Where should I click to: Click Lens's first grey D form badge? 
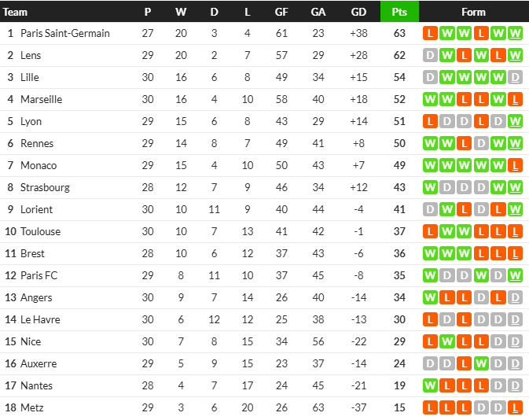coord(430,55)
